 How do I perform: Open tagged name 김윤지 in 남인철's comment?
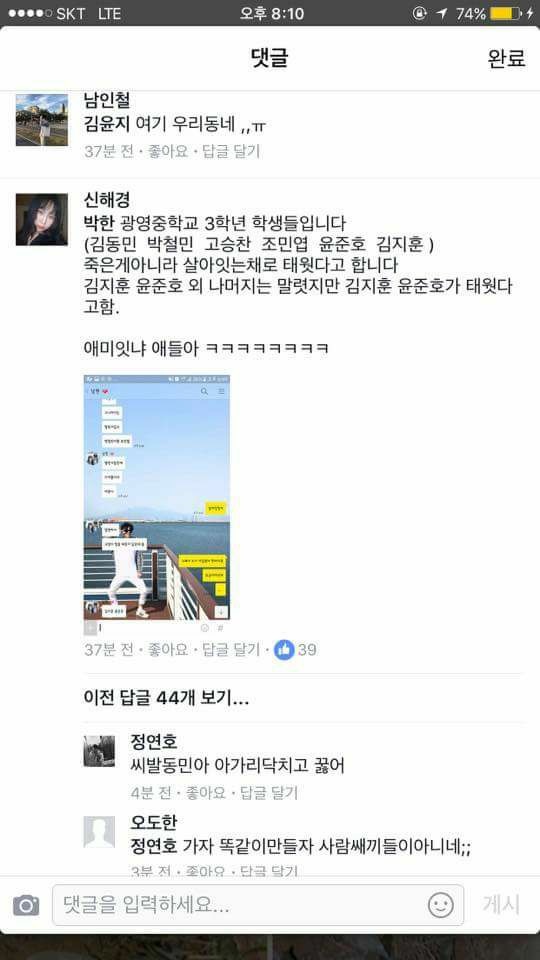pos(107,125)
